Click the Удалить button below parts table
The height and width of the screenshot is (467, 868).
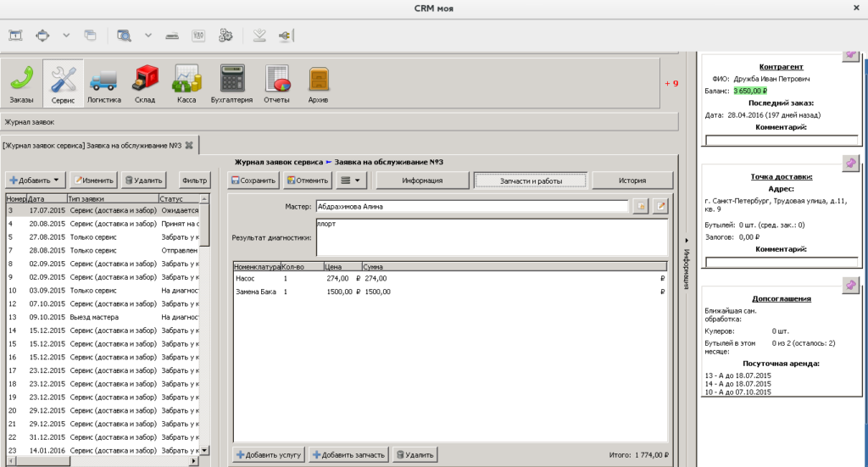tap(415, 455)
